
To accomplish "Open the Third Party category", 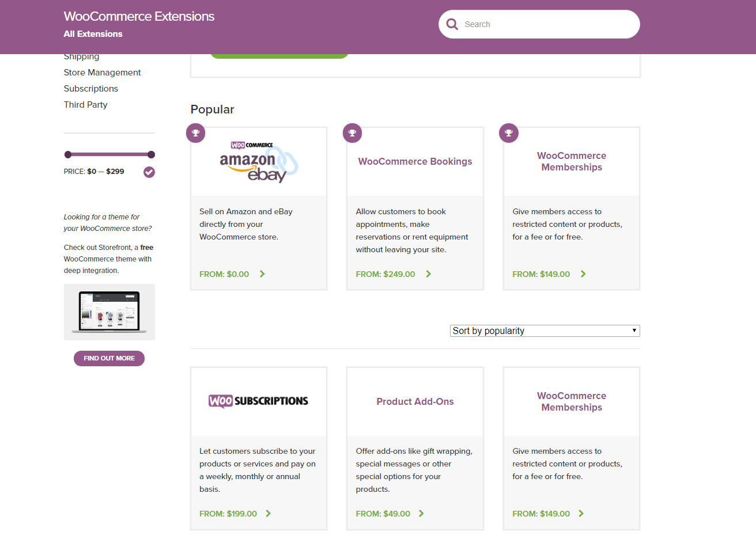I will 85,105.
